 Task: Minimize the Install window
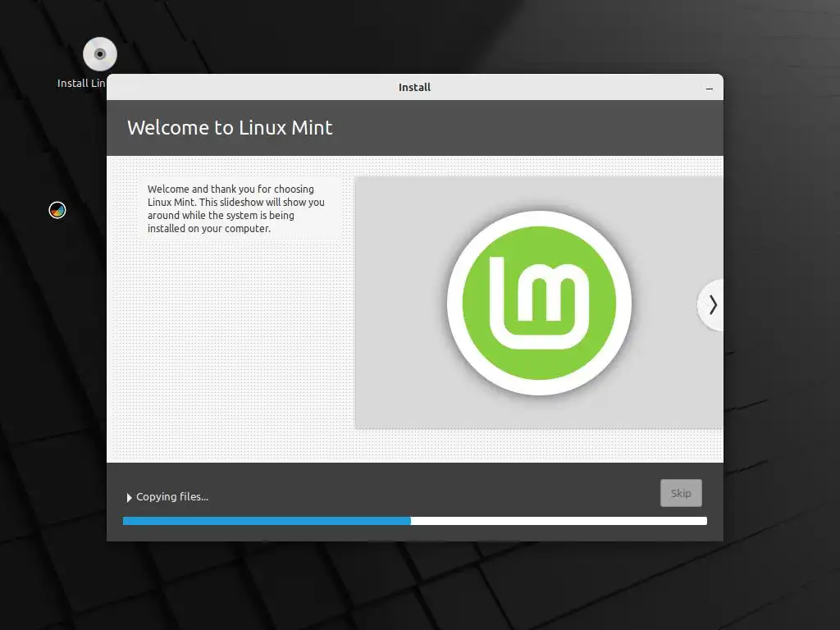tap(710, 89)
